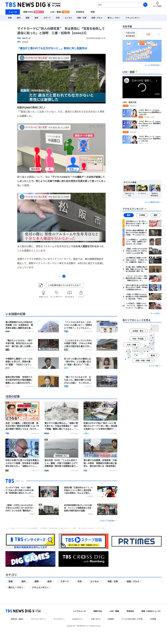Open 関東 area news
Image resolution: width=167 pixels, height=644 pixels.
(x=154, y=355)
